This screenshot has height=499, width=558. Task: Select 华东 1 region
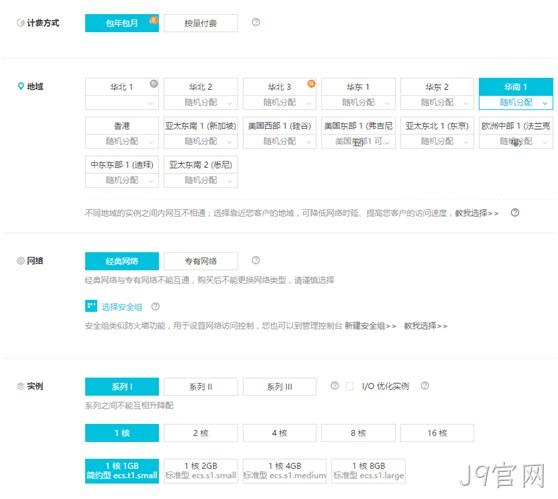[x=358, y=87]
